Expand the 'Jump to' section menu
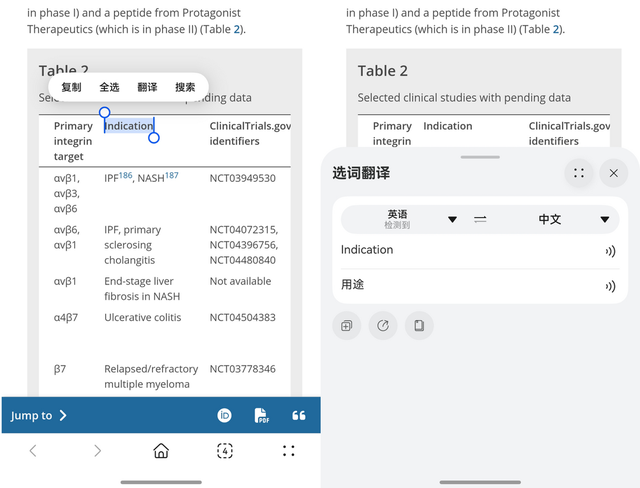 tap(39, 415)
